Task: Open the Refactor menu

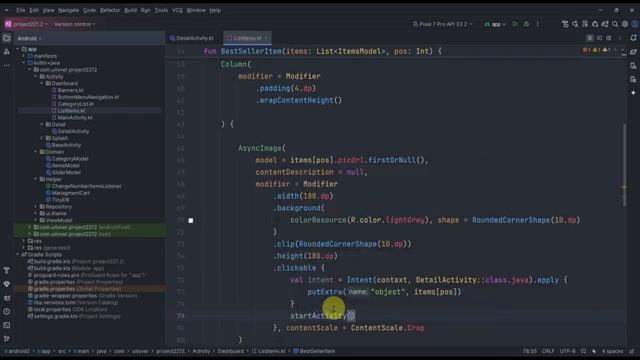Action: click(x=110, y=10)
